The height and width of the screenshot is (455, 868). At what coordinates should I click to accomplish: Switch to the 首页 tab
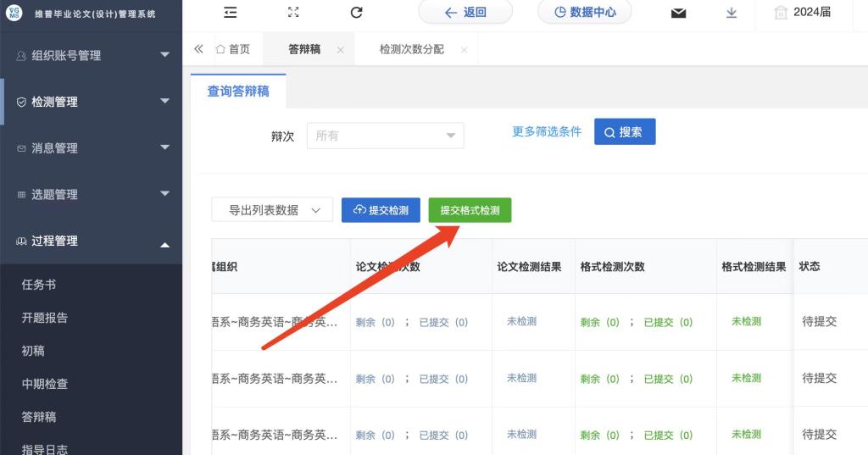(x=234, y=49)
